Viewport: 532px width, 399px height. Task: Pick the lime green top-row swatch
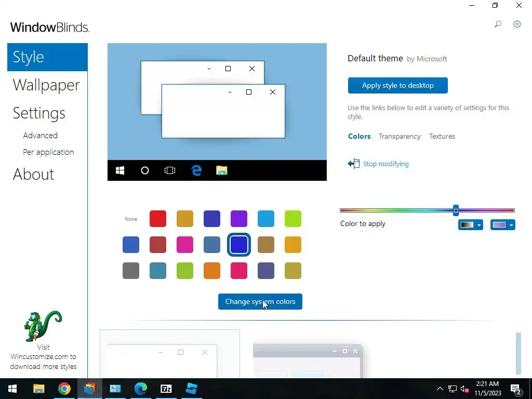[x=293, y=219]
